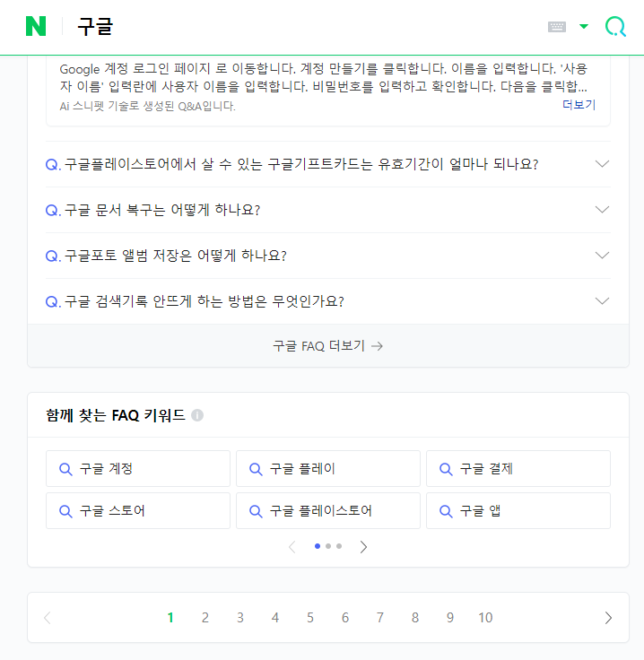The image size is (644, 660).
Task: Expand the 구글포토 앨범 저장 question
Action: coord(328,256)
